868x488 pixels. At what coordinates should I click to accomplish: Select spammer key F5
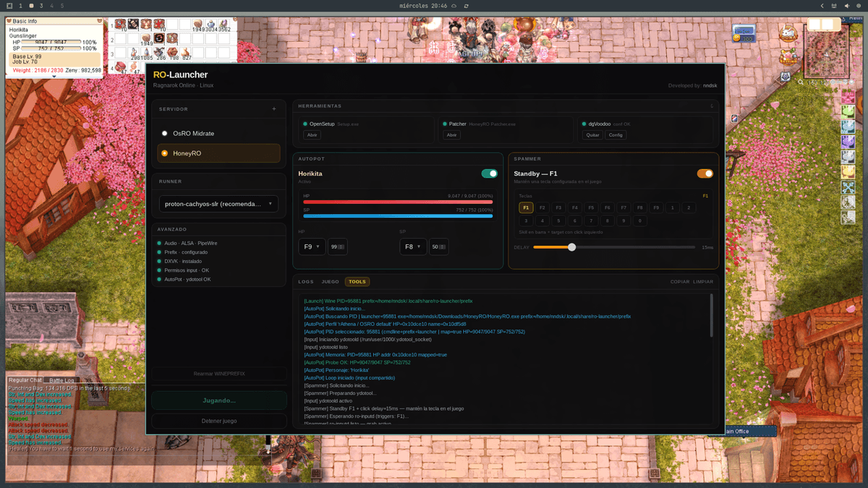pos(591,207)
